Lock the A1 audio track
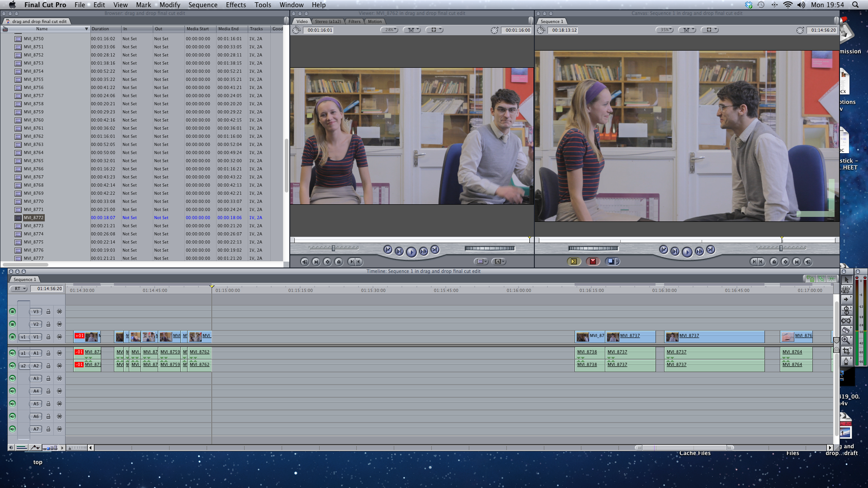 [x=48, y=353]
